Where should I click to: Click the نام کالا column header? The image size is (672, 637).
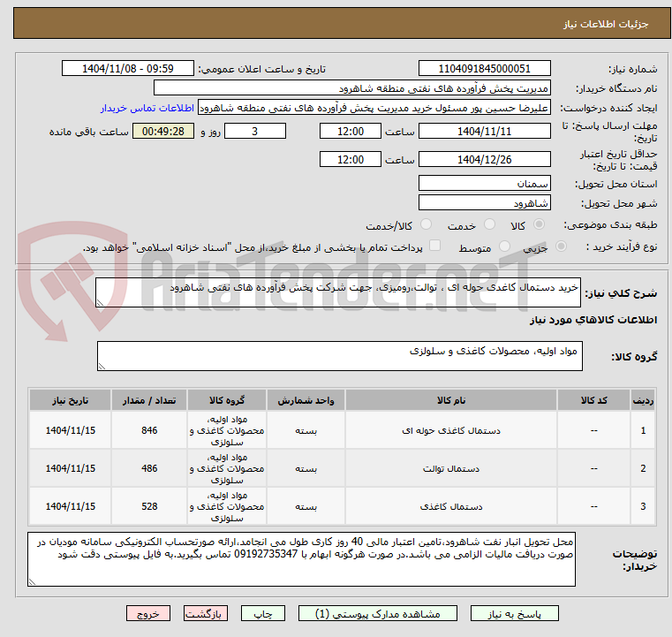tap(451, 400)
